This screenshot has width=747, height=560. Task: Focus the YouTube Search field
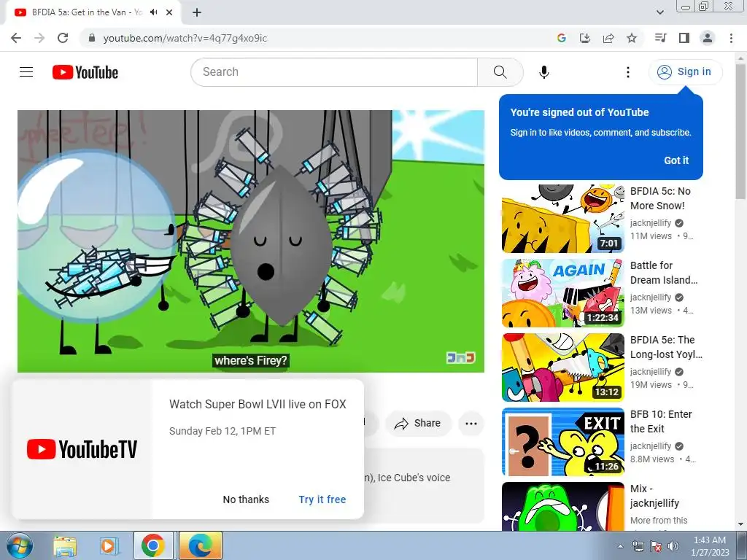(x=334, y=72)
